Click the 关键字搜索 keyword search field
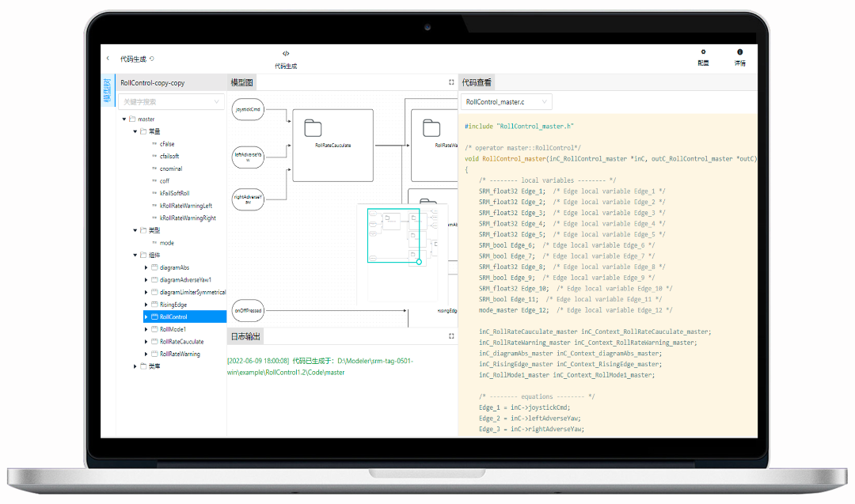Image resolution: width=855 pixels, height=504 pixels. click(x=166, y=102)
